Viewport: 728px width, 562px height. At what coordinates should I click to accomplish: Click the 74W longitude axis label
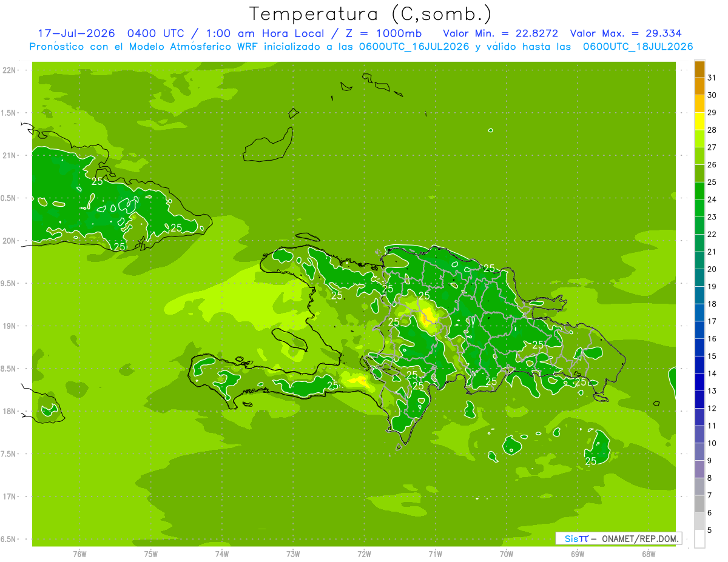pyautogui.click(x=222, y=554)
